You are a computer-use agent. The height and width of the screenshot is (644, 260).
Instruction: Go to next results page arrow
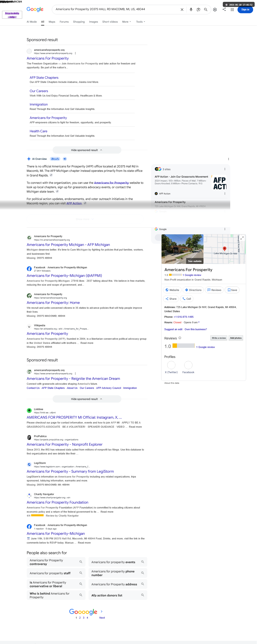(102, 611)
